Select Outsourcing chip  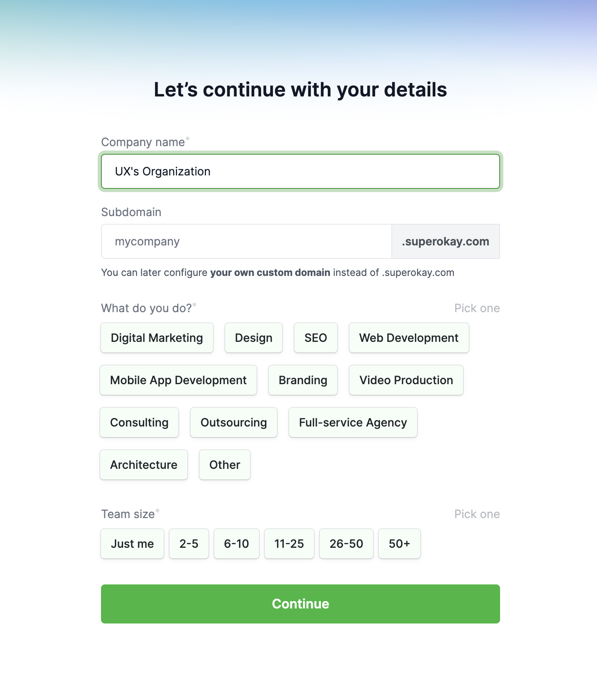tap(233, 422)
